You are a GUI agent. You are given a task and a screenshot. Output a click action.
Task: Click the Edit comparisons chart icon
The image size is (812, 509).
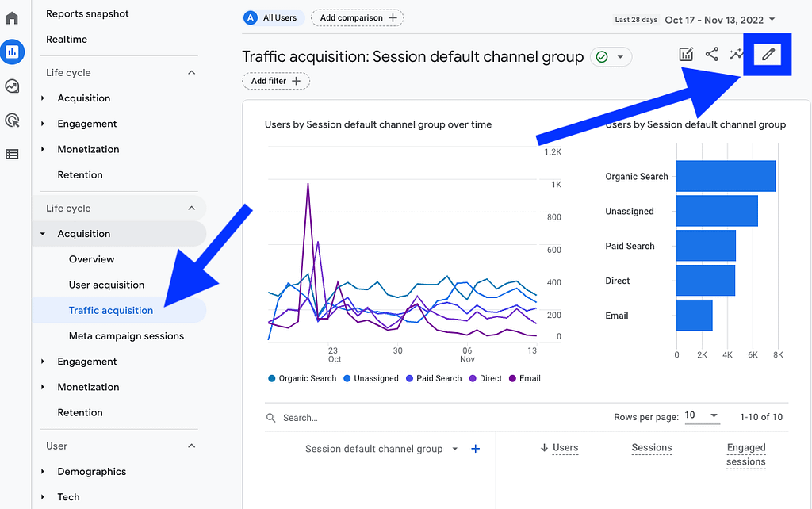coord(686,54)
